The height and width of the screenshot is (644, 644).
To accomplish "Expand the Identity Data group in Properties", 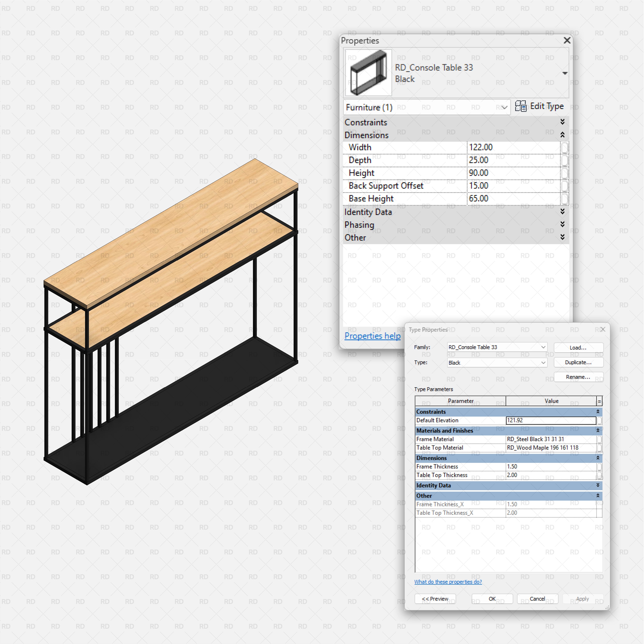I will (562, 212).
